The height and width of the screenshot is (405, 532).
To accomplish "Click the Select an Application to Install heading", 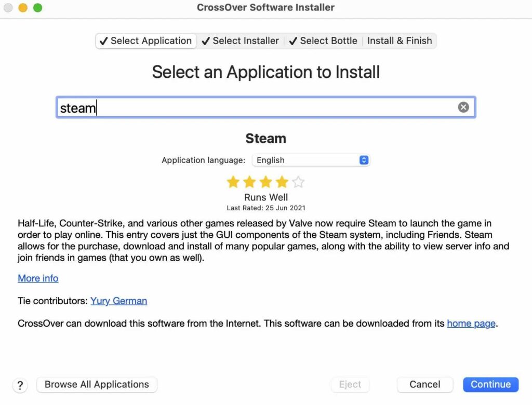I will click(x=265, y=72).
